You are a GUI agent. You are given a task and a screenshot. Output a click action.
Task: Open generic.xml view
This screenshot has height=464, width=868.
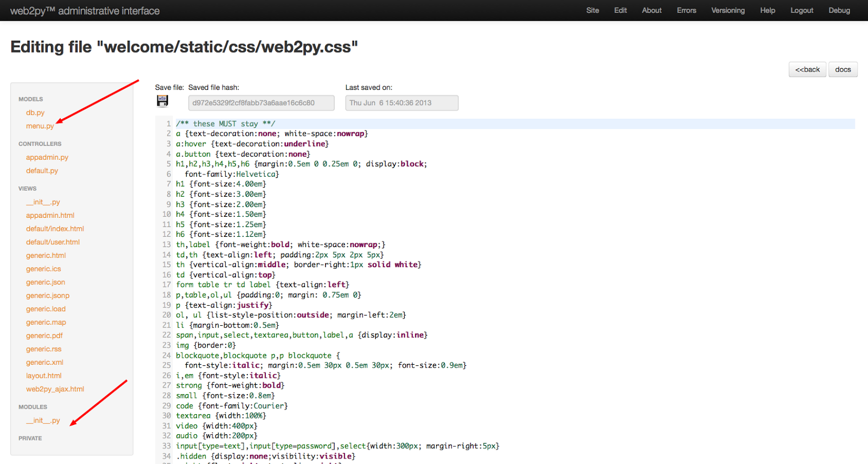pos(44,363)
